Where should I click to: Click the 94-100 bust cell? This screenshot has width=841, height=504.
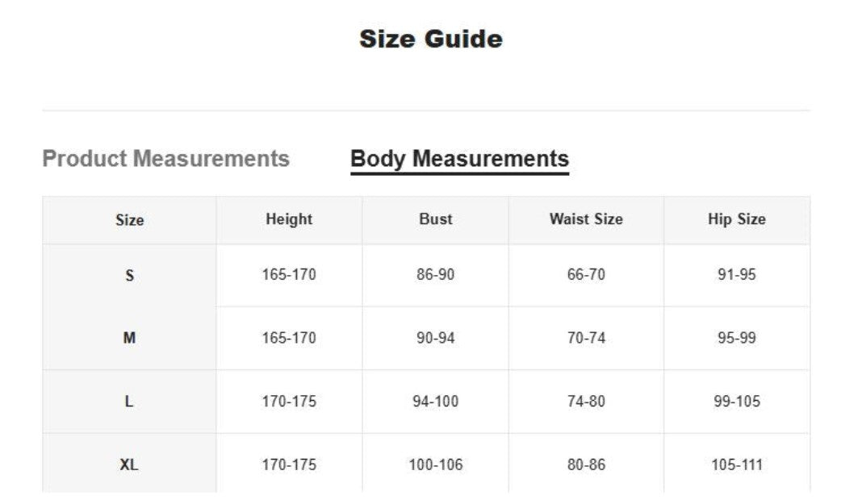436,401
